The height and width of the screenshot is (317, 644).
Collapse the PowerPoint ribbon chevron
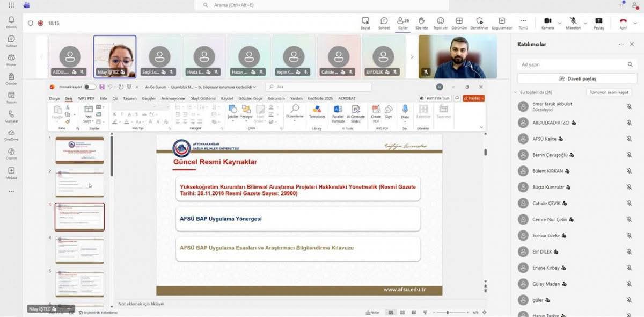coord(481,127)
